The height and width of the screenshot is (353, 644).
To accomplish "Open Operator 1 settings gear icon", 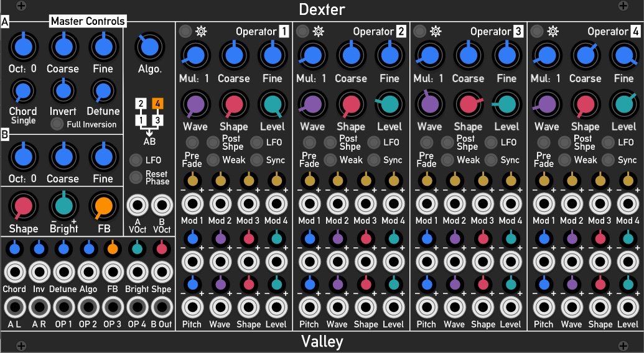I will tap(201, 31).
